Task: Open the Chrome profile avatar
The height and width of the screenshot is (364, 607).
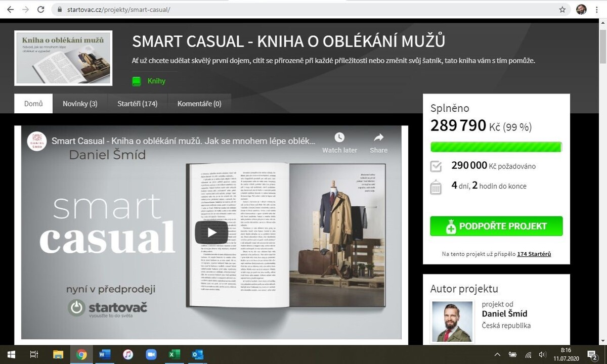Action: pyautogui.click(x=581, y=10)
